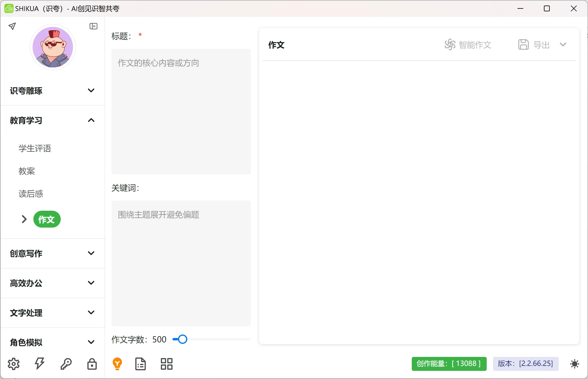Click the arrow chevron beside 作文
The image size is (588, 379).
pos(24,219)
